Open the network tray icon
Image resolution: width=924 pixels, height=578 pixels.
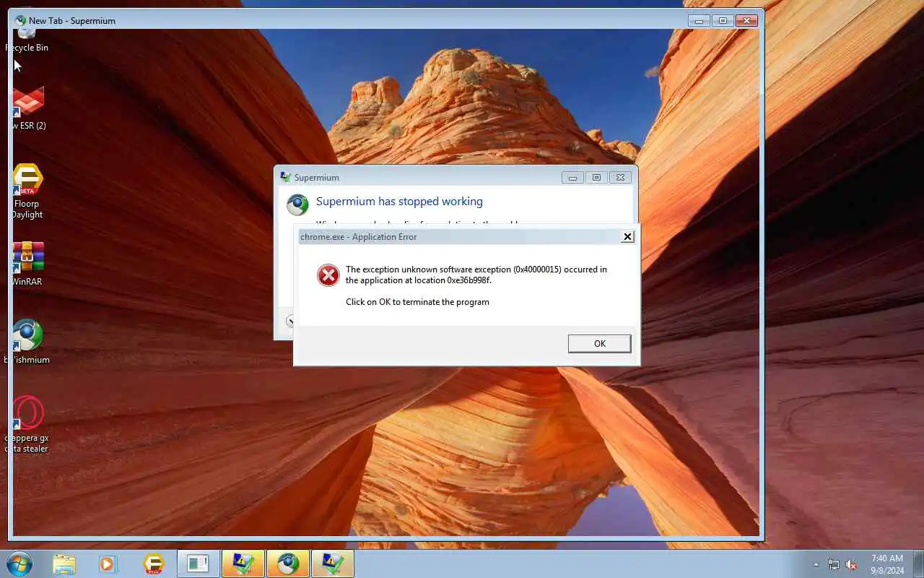point(834,564)
